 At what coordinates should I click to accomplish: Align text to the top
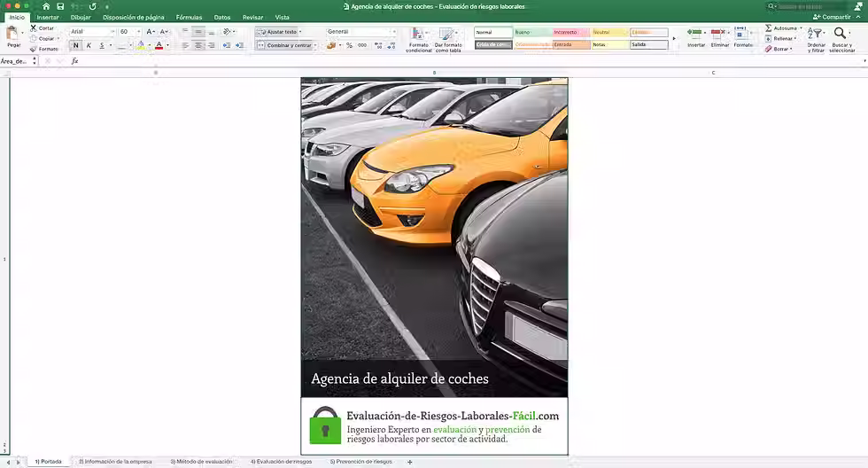(x=185, y=32)
